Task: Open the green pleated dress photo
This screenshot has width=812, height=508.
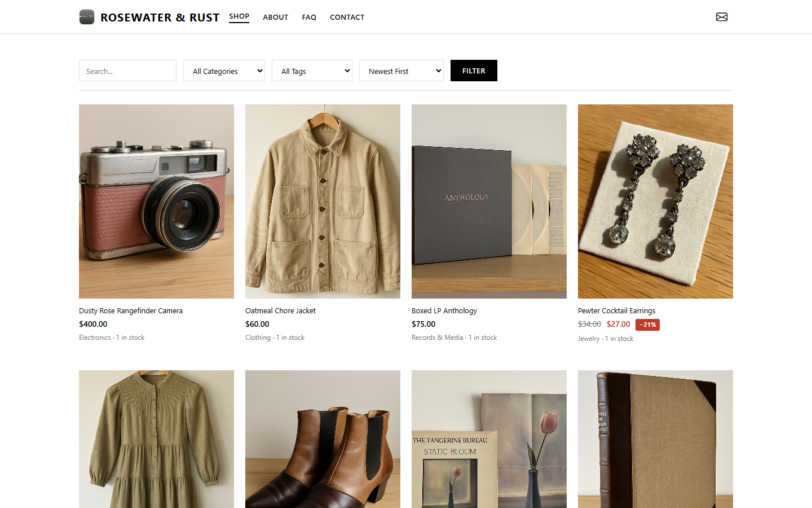Action: point(156,439)
